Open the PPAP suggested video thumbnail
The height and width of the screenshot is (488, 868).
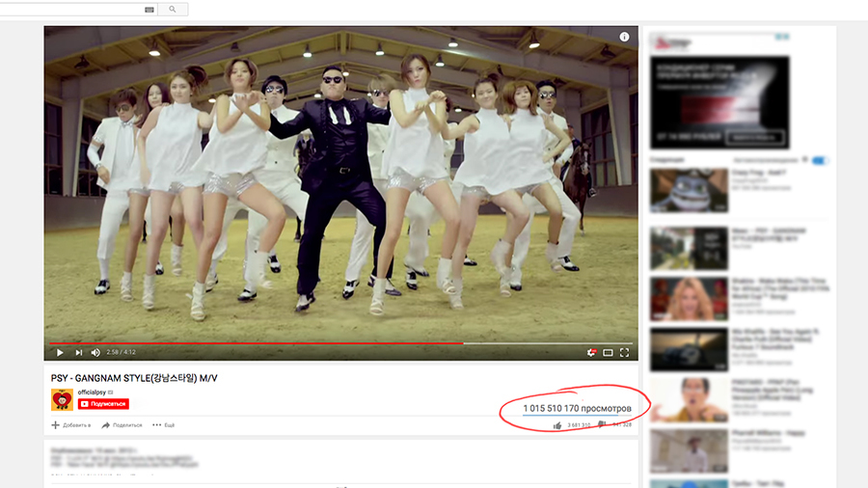pyautogui.click(x=690, y=400)
